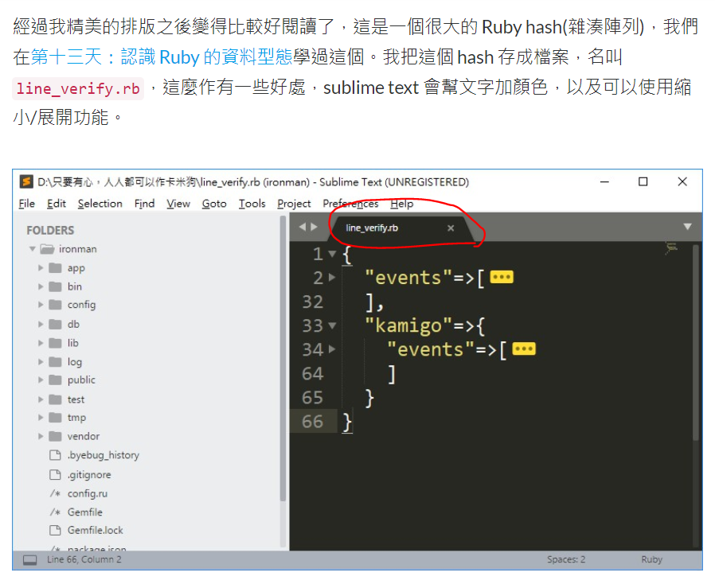The image size is (715, 588).
Task: Expand the bin folder
Action: (x=41, y=286)
